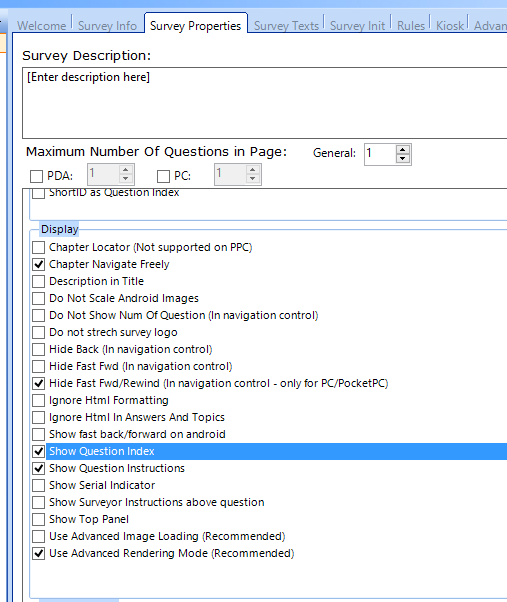507x602 pixels.
Task: Switch to the Welcome tab
Action: 41,26
